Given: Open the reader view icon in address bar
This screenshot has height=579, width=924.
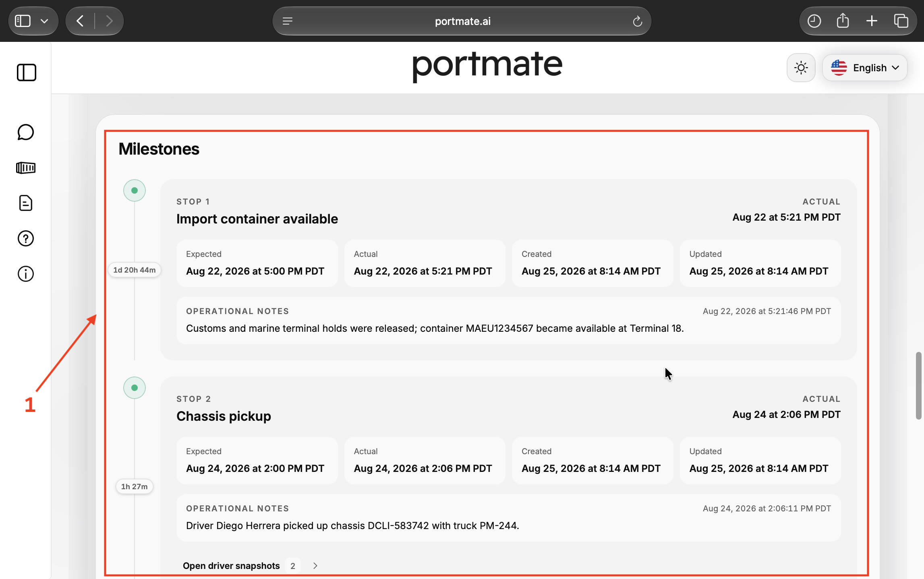Looking at the screenshot, I should pyautogui.click(x=288, y=21).
